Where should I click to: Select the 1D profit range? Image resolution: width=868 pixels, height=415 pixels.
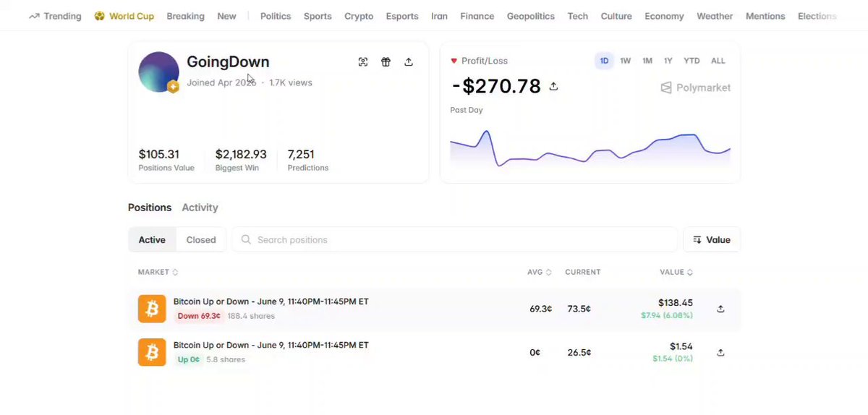[x=604, y=61]
